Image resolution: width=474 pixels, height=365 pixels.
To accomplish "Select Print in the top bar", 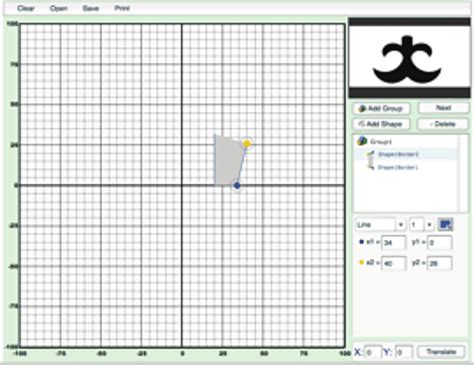I will (x=122, y=8).
